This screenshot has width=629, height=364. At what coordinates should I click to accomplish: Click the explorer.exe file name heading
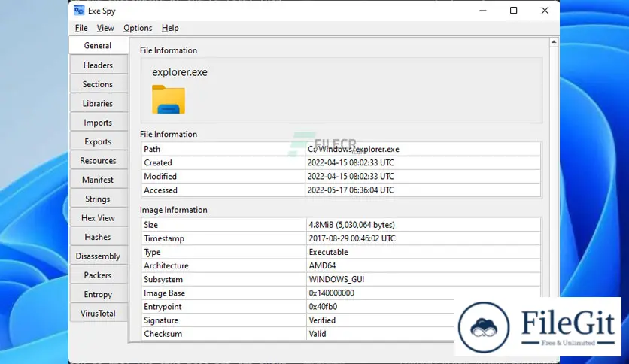(x=180, y=72)
